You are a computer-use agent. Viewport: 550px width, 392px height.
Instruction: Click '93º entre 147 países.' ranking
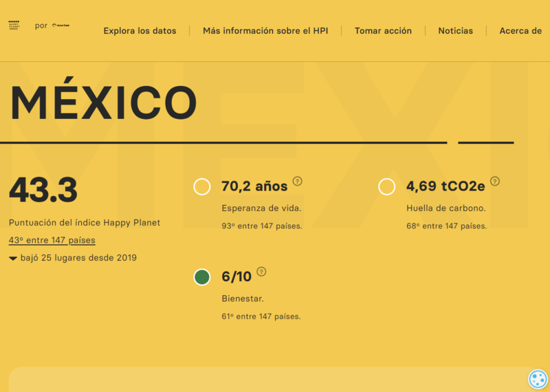(262, 226)
